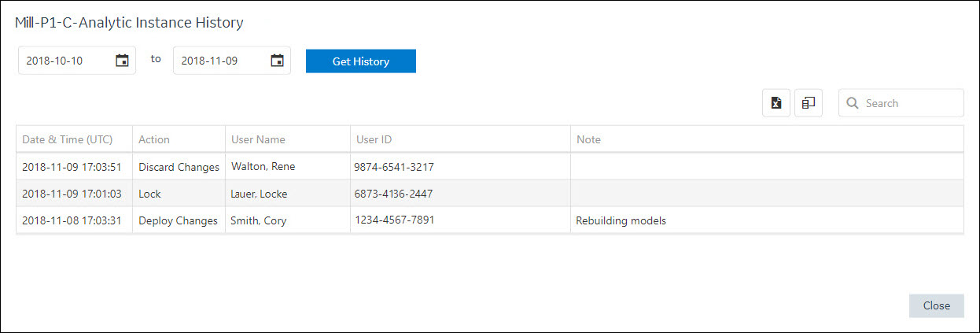Sort by the User Name column header
The height and width of the screenshot is (333, 980).
pyautogui.click(x=258, y=139)
